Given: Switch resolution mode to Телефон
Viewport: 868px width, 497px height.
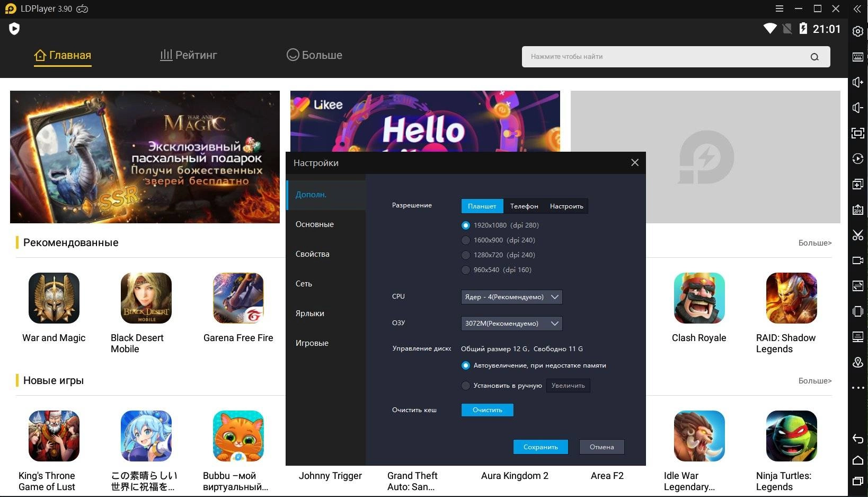Looking at the screenshot, I should tap(524, 206).
